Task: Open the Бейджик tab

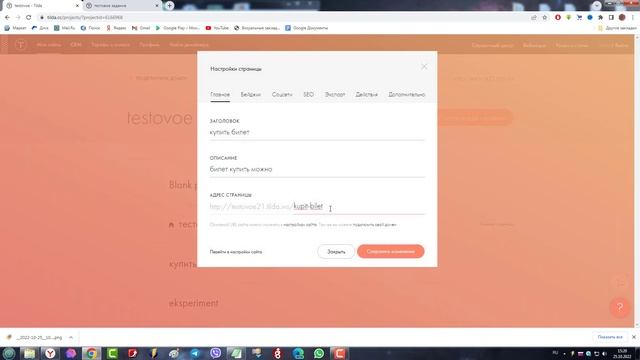Action: click(x=251, y=95)
